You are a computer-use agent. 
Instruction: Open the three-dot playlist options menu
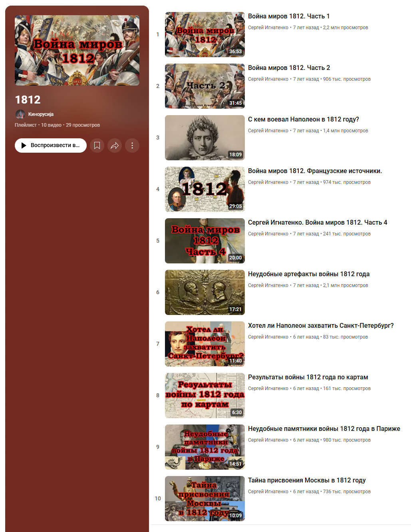[x=132, y=145]
